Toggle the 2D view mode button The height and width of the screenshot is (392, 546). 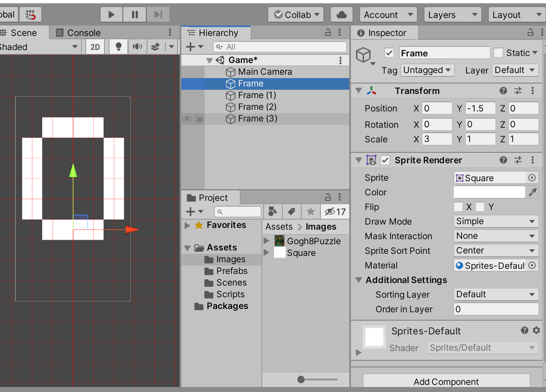pos(95,47)
